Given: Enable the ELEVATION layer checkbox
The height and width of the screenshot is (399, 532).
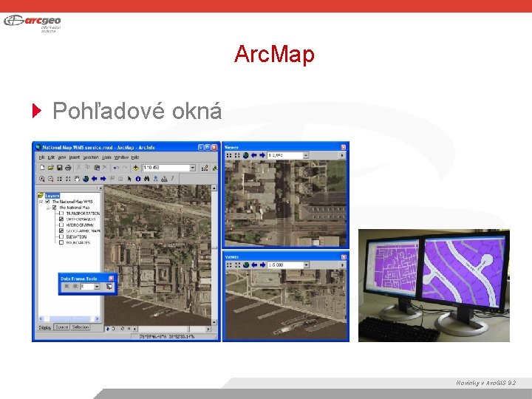Looking at the screenshot, I should click(61, 237).
